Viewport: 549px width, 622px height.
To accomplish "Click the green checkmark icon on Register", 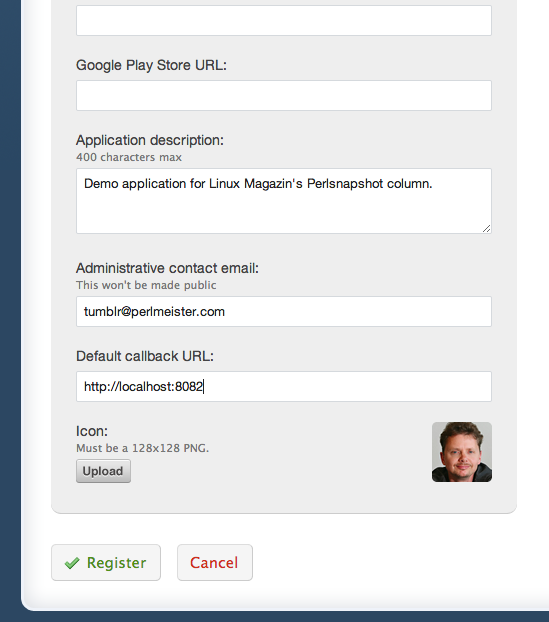I will 72,563.
